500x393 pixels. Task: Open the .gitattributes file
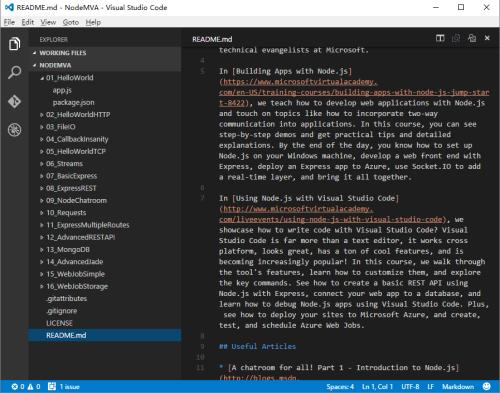[105, 299]
